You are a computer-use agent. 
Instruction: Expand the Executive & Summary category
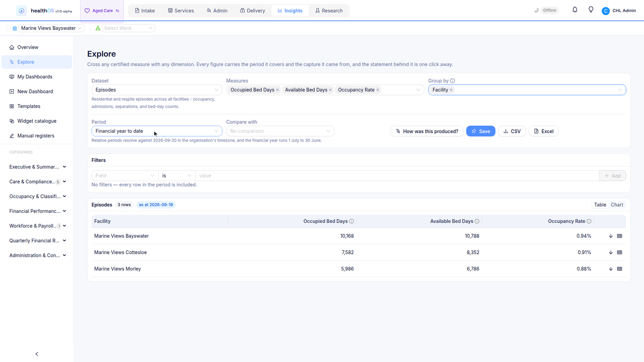(38, 167)
